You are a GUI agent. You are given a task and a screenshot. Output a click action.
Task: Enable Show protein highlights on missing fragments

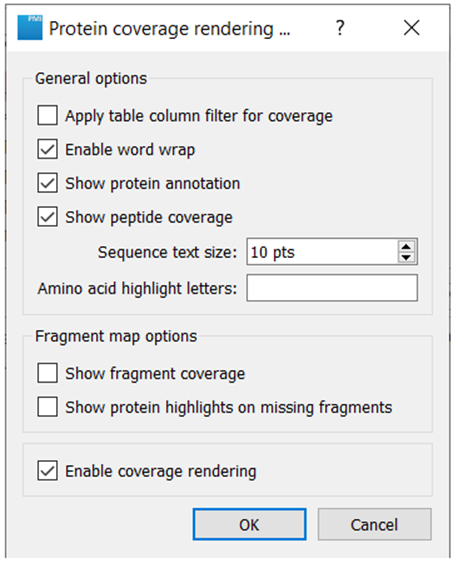(47, 407)
